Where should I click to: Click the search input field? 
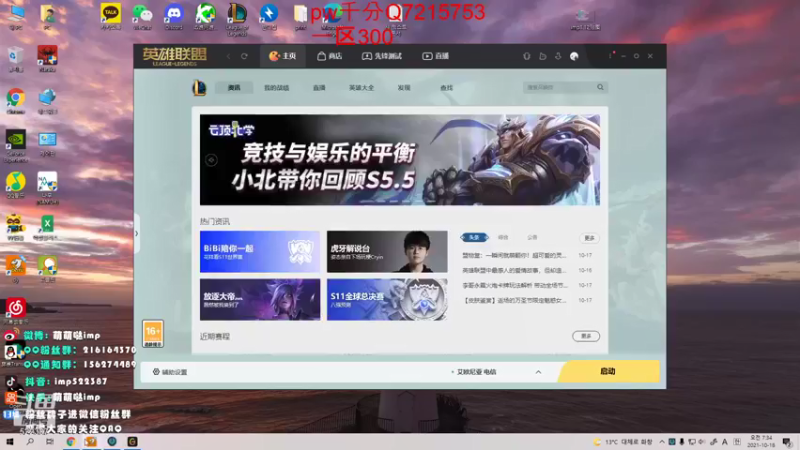coord(560,87)
